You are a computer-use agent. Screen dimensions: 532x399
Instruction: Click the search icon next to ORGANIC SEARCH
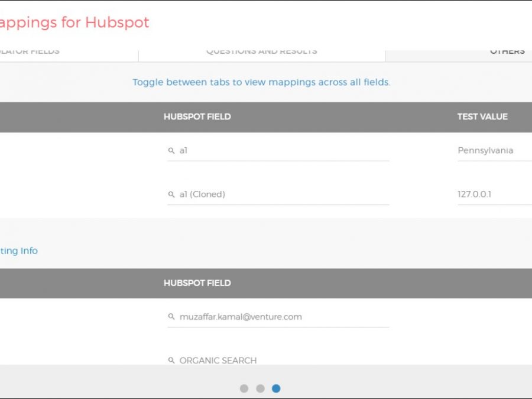pos(171,361)
